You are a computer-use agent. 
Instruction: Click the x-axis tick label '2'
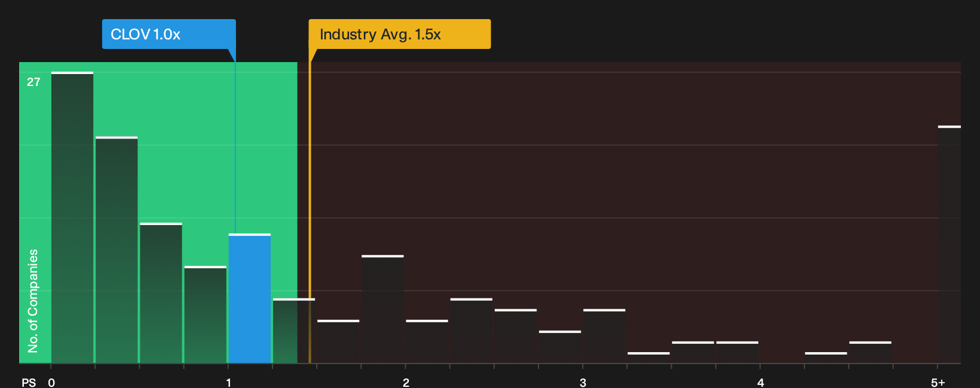(406, 383)
